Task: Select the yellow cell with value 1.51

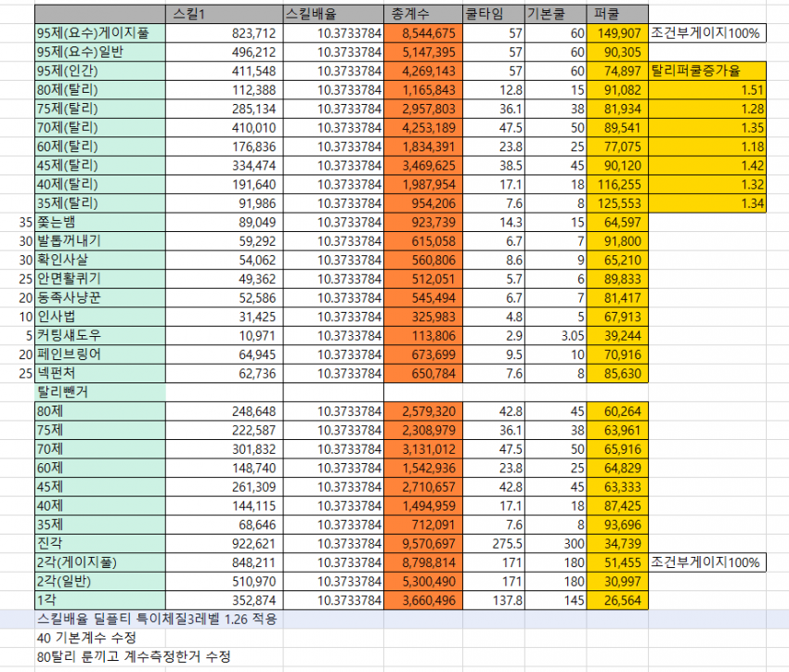Action: point(707,90)
